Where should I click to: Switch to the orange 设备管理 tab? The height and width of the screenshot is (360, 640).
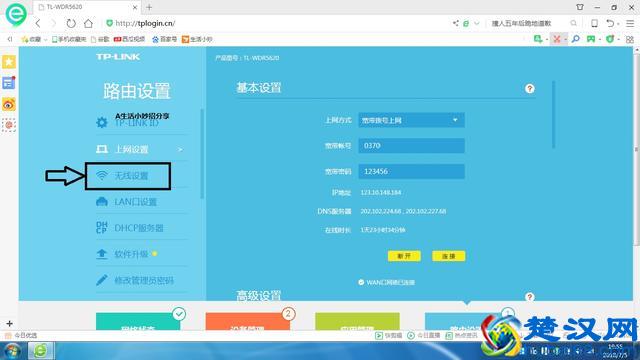pos(248,322)
